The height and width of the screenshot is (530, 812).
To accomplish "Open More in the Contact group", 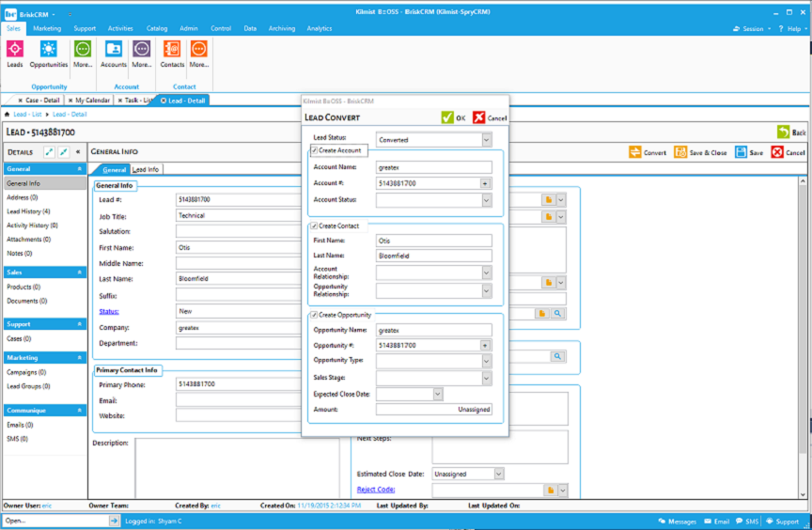I will (199, 49).
